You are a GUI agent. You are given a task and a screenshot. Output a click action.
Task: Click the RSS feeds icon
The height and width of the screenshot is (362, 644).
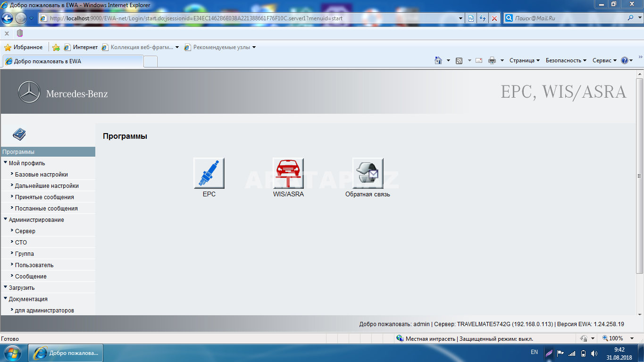[x=459, y=60]
